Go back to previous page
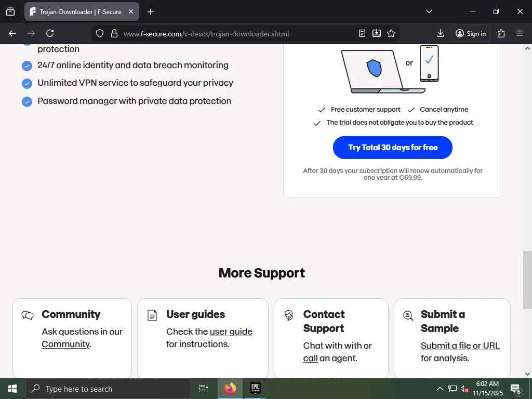This screenshot has width=532, height=399. click(12, 33)
